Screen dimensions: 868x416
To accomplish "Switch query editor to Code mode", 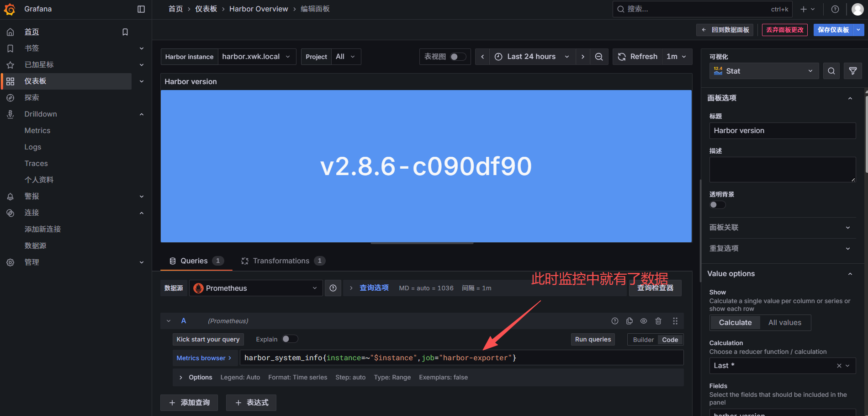I will coord(670,340).
